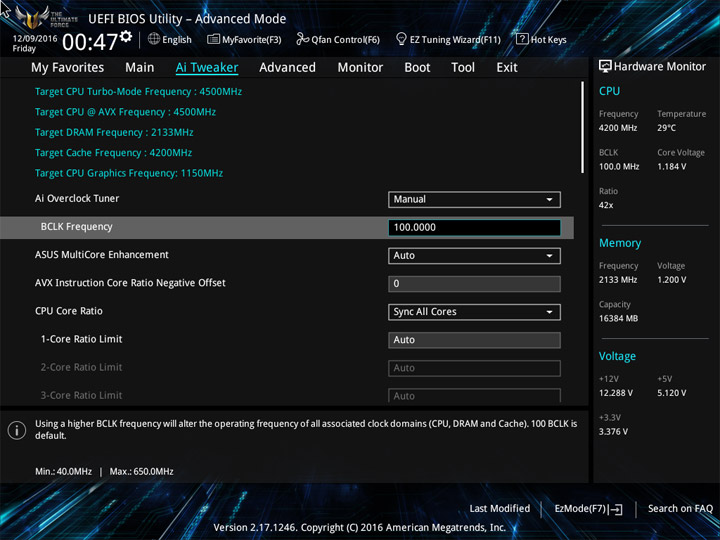
Task: Click the 3.376 V reading
Action: point(613,432)
